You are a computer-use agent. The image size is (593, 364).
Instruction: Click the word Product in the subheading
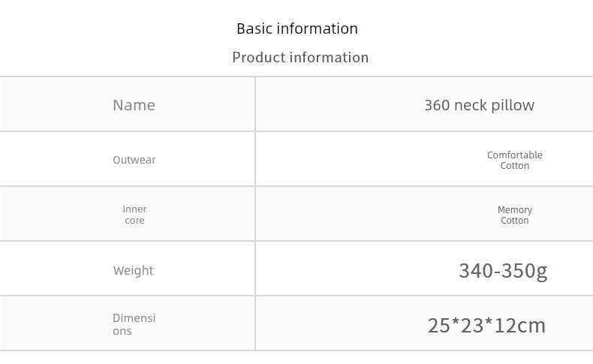click(259, 58)
